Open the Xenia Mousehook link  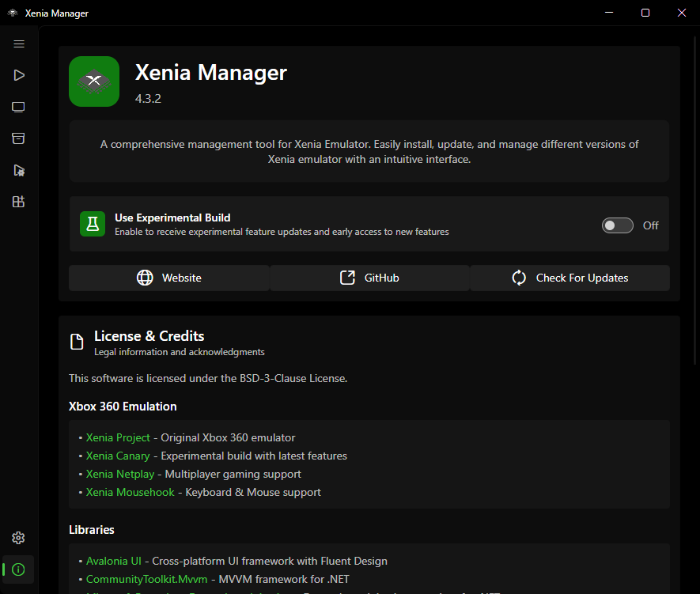click(130, 492)
